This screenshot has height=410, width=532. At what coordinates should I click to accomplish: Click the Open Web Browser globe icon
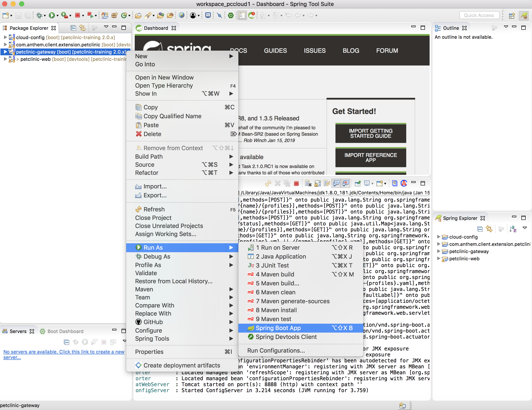[x=181, y=15]
